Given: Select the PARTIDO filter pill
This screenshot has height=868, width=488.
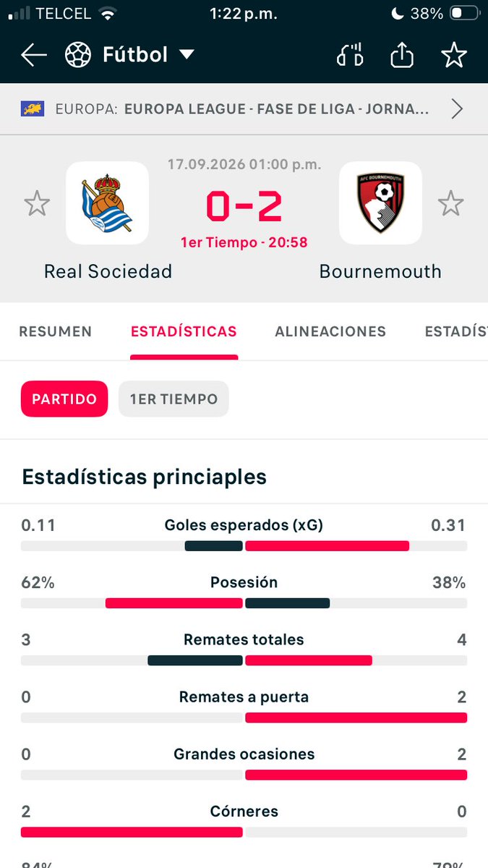Looking at the screenshot, I should pyautogui.click(x=64, y=399).
